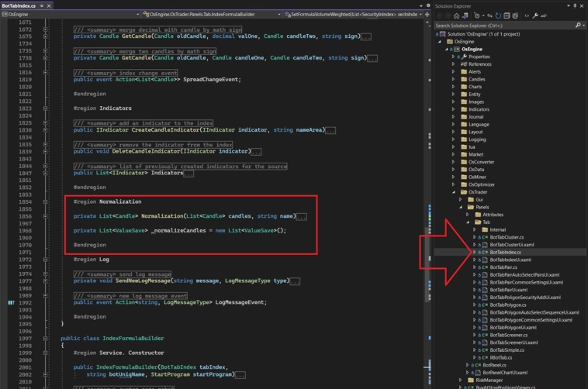The image size is (588, 389).
Task: Click the Show All Files icon
Action: pyautogui.click(x=516, y=15)
